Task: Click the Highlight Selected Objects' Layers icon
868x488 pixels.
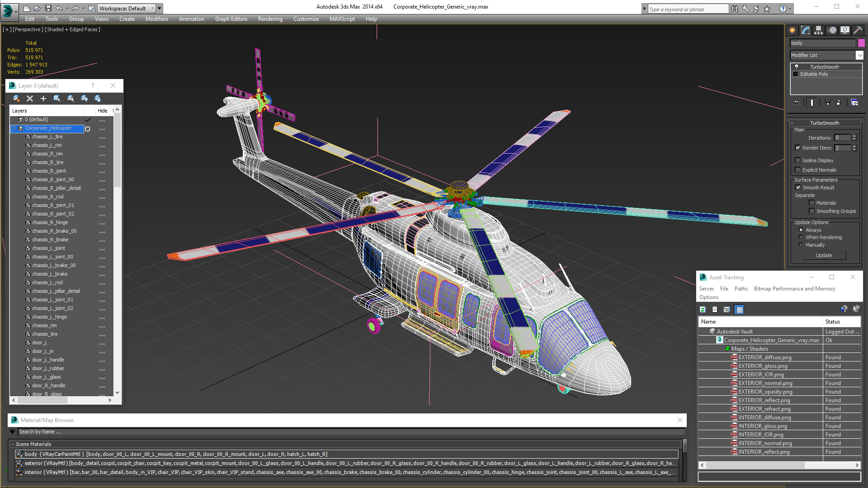Action: pos(71,99)
